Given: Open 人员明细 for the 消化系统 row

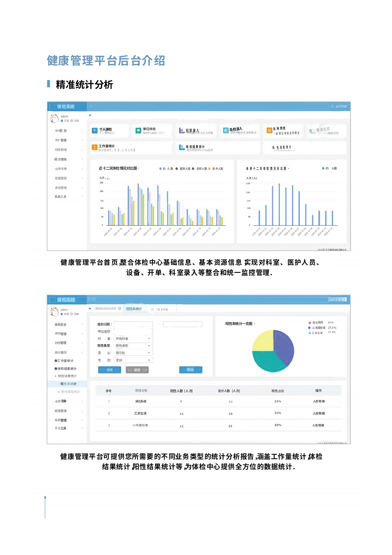Looking at the screenshot, I should click(x=319, y=402).
